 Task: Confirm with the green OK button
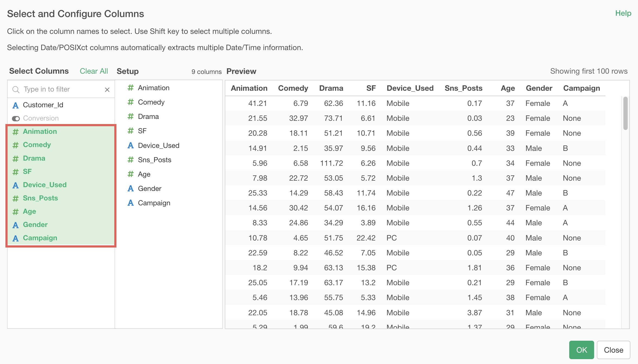pos(581,350)
